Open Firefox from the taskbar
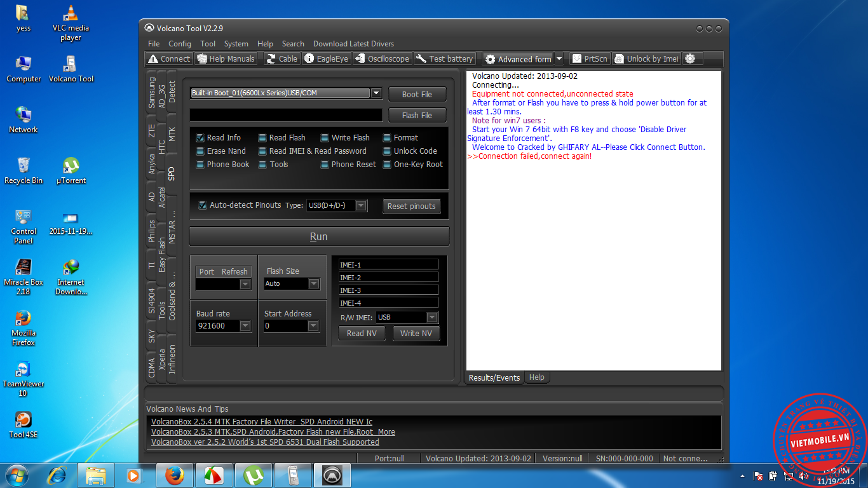 (175, 475)
